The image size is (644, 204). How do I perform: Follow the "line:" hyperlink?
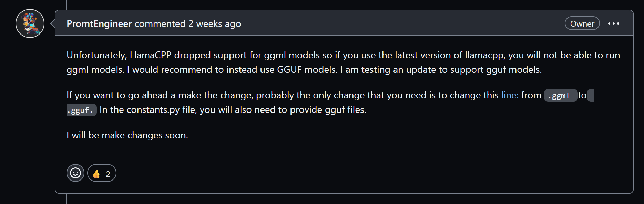click(x=510, y=95)
